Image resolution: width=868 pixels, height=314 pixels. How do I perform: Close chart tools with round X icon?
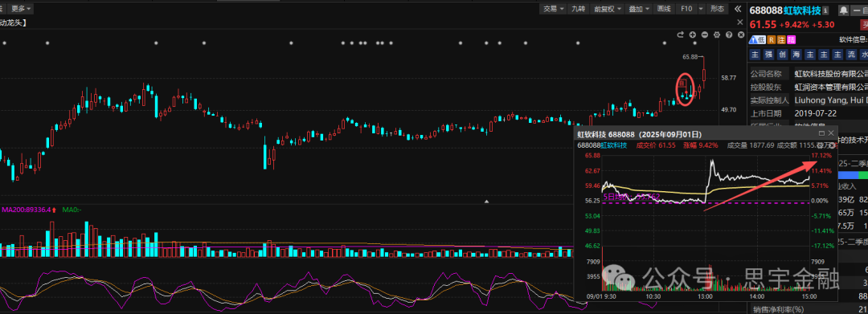click(x=740, y=35)
